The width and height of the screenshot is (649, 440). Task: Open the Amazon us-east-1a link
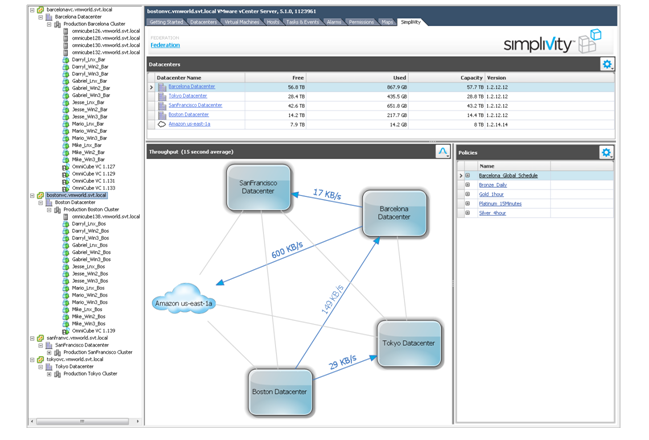point(189,124)
